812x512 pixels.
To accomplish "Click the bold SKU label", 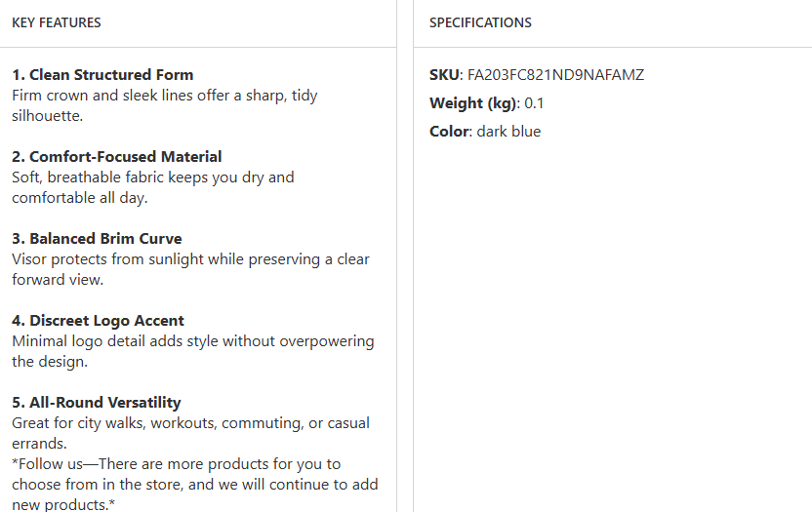I will click(x=444, y=75).
